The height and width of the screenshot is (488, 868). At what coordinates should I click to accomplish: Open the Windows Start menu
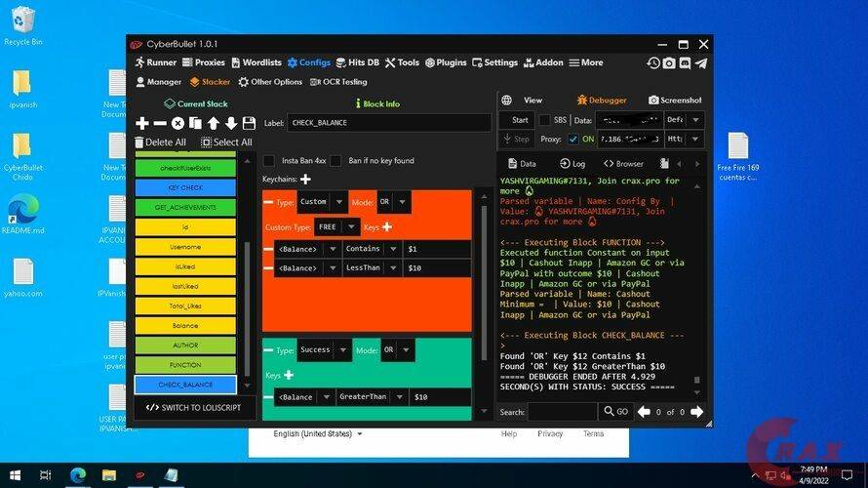[x=15, y=475]
